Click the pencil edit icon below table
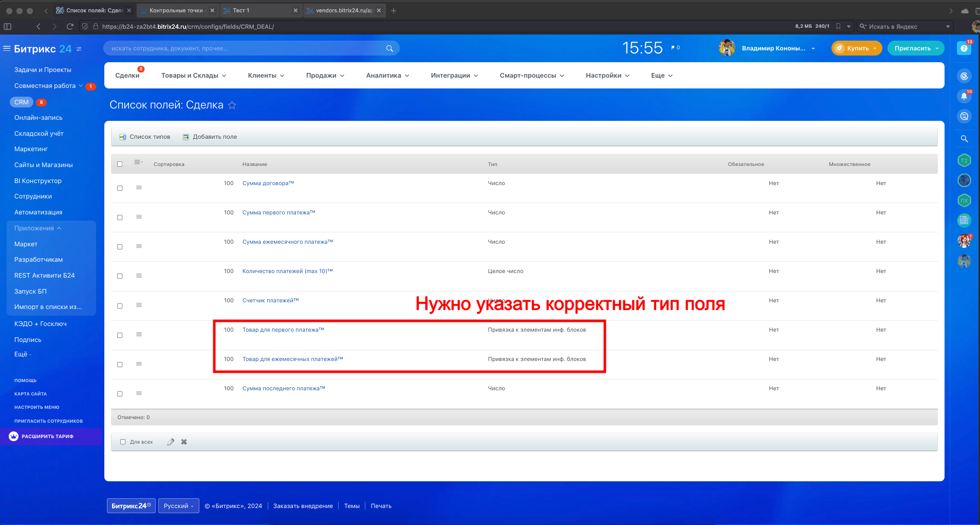The width and height of the screenshot is (980, 525). coord(171,442)
